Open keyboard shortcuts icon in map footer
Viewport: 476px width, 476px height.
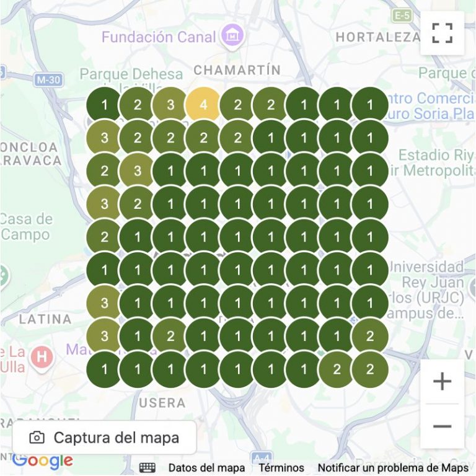pos(148,468)
